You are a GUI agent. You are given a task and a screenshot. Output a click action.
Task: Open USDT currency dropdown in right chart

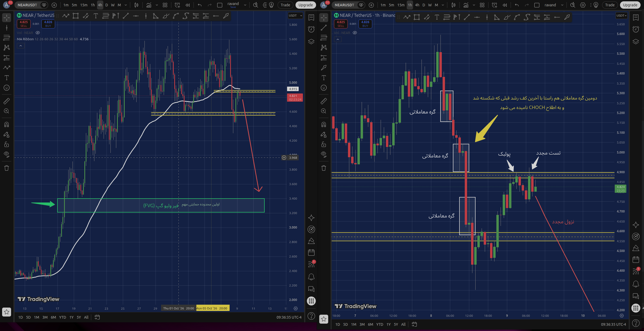[x=621, y=16]
